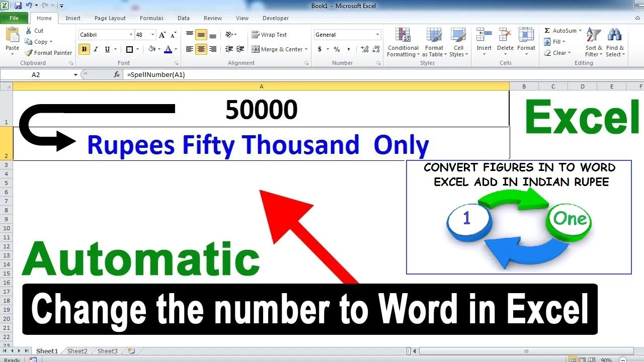Increase font size with Grow Font icon
This screenshot has width=644, height=362.
162,35
